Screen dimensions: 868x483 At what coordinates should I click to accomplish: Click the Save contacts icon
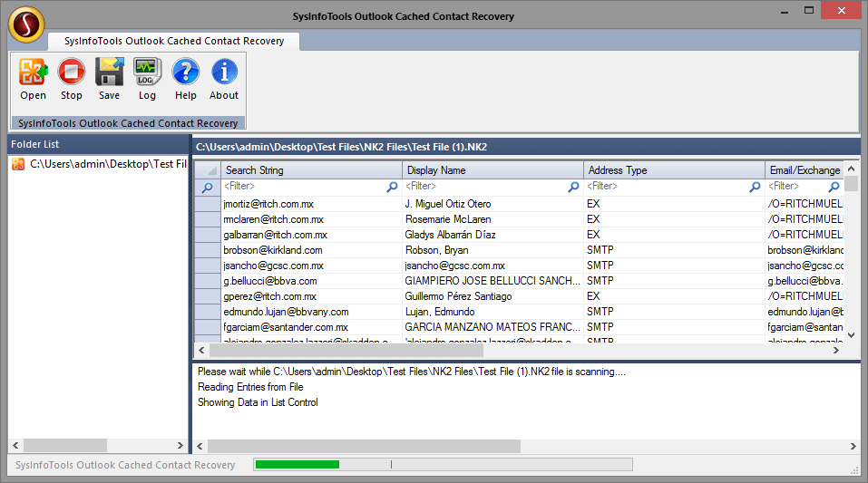pyautogui.click(x=109, y=72)
